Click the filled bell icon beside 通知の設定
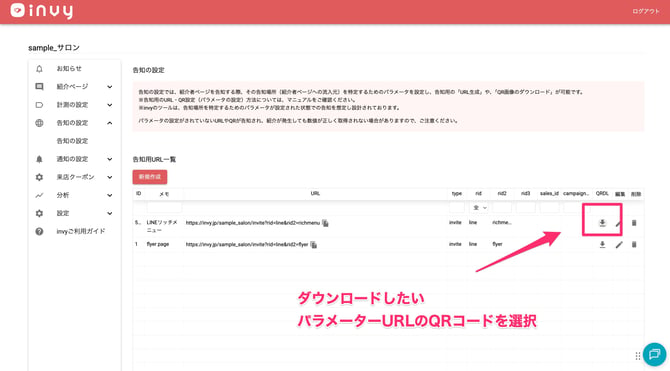Viewport: 670px width, 371px height. pyautogui.click(x=39, y=159)
